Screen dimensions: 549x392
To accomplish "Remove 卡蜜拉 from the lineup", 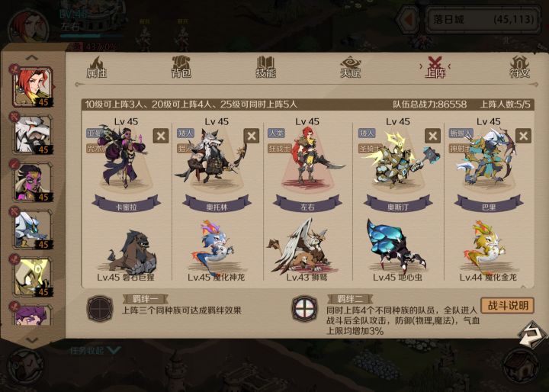I will [161, 136].
